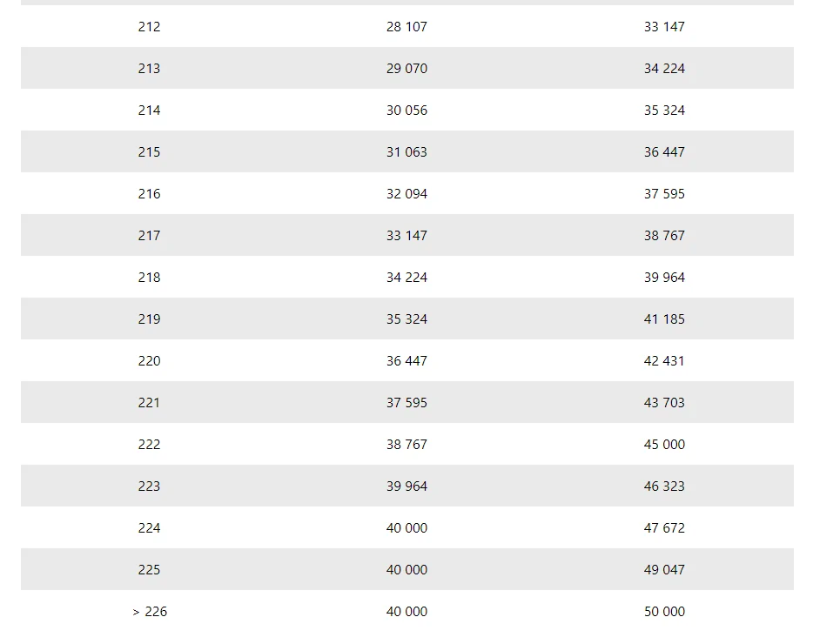Select the row number 214

[x=149, y=111]
